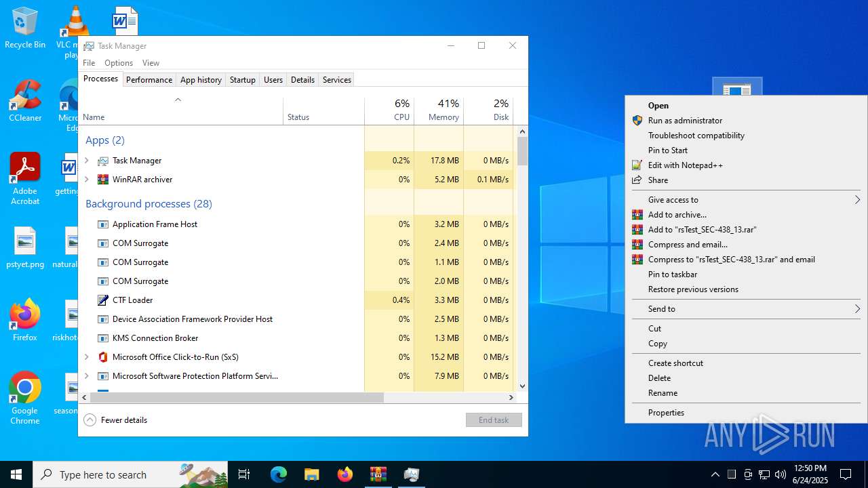Expand Microsoft Office Click-to-Run row

click(x=87, y=357)
